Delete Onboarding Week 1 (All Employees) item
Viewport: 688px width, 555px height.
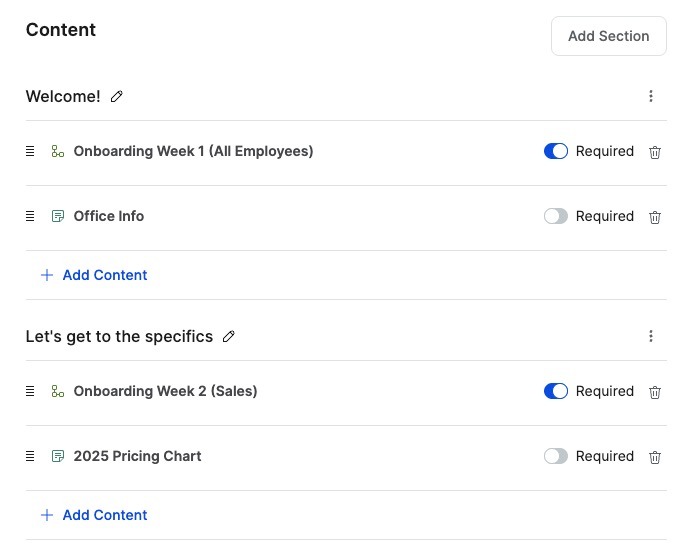point(655,152)
